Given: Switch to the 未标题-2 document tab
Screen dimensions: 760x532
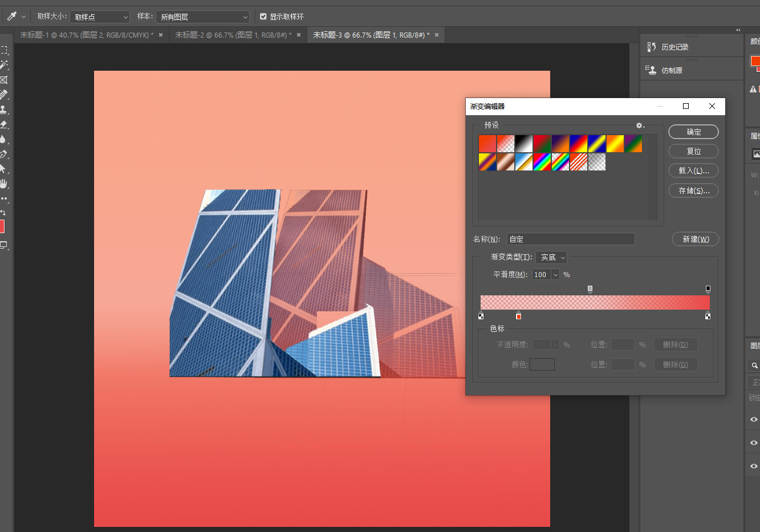Looking at the screenshot, I should 233,35.
